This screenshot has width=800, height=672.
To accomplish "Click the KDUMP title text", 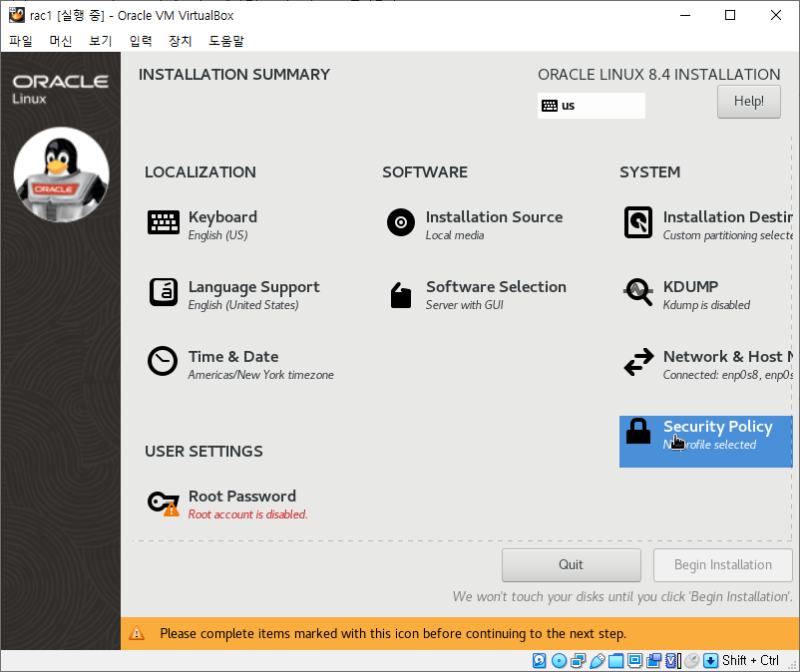I will point(690,287).
